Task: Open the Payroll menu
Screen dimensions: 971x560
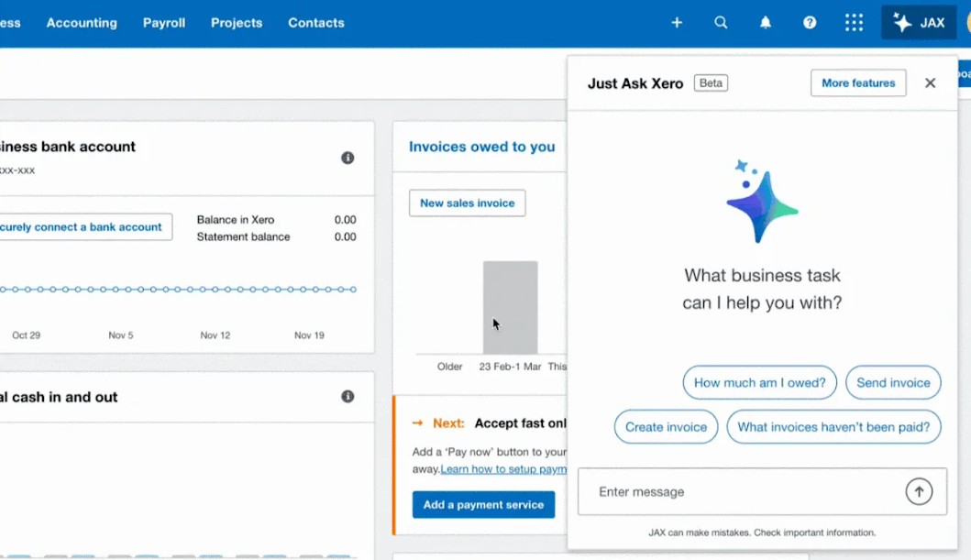Action: [x=164, y=23]
